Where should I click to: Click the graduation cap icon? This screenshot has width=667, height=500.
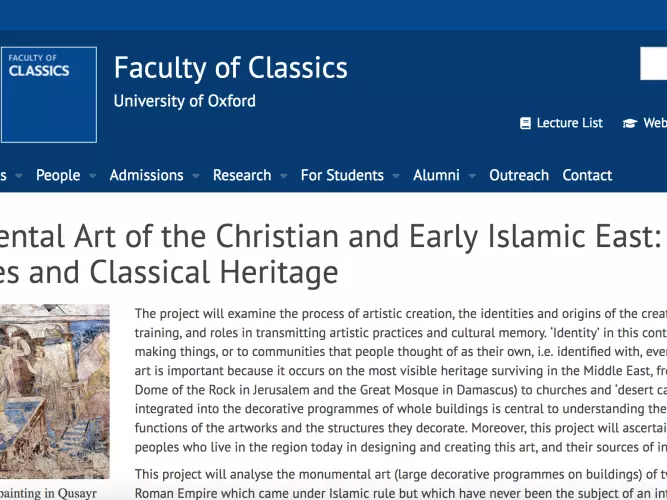point(630,123)
